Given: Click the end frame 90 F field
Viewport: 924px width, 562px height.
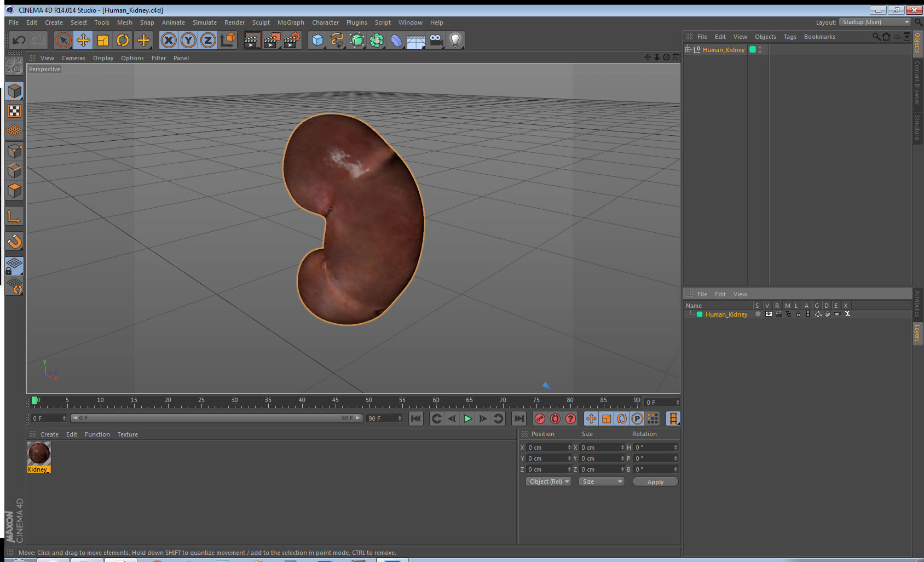Looking at the screenshot, I should (x=384, y=418).
